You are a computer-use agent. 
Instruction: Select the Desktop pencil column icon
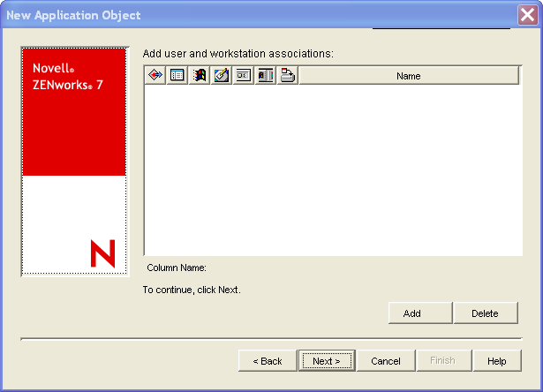pyautogui.click(x=222, y=75)
